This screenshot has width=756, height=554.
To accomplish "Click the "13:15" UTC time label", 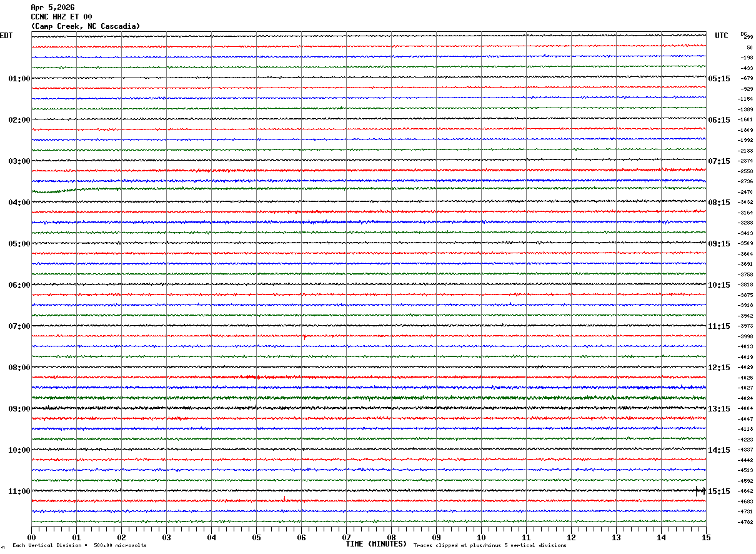I will click(719, 409).
